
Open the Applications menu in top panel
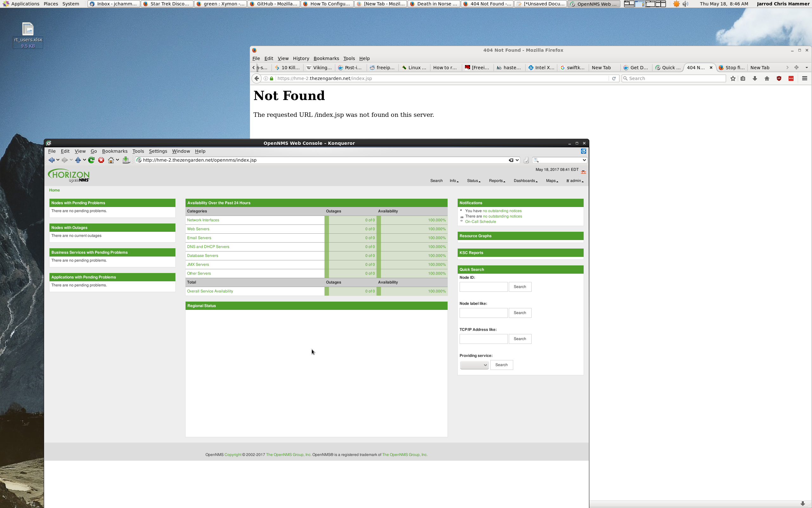click(x=21, y=4)
